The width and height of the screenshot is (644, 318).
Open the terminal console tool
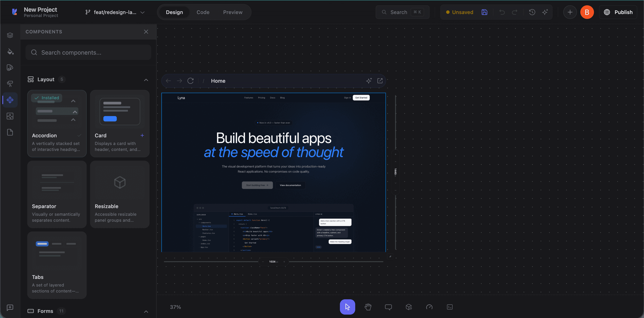[450, 307]
